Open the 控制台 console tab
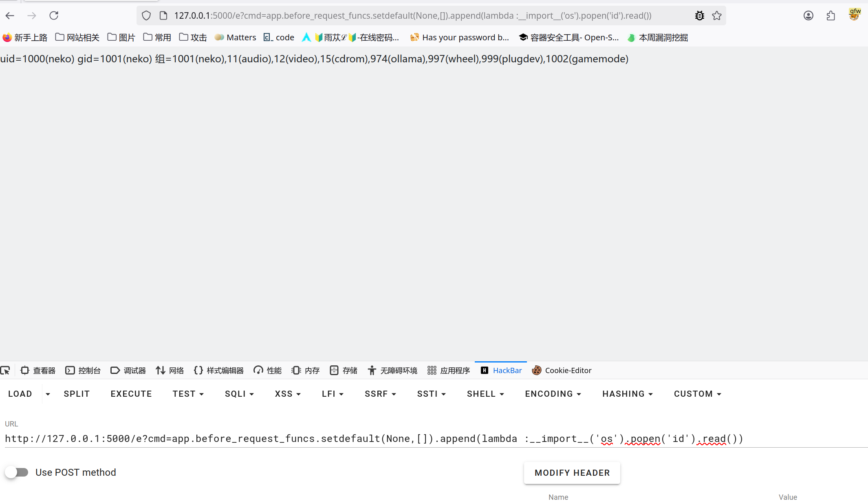868x501 pixels. [83, 370]
